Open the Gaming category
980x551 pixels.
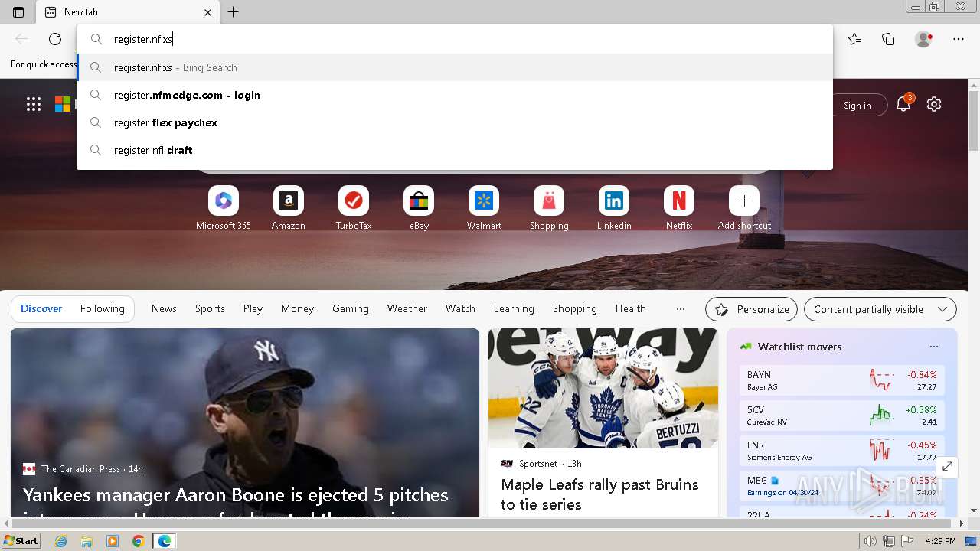click(351, 308)
